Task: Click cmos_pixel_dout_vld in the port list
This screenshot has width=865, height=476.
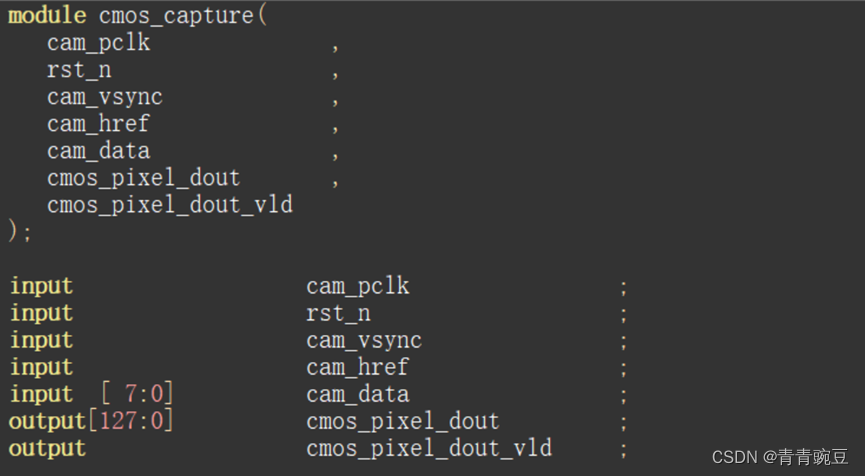Action: (x=169, y=205)
